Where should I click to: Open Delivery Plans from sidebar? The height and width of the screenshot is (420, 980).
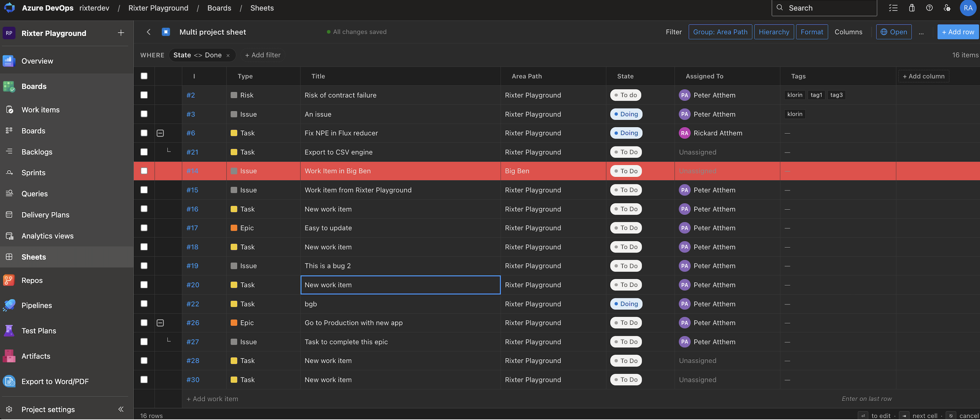pos(45,215)
